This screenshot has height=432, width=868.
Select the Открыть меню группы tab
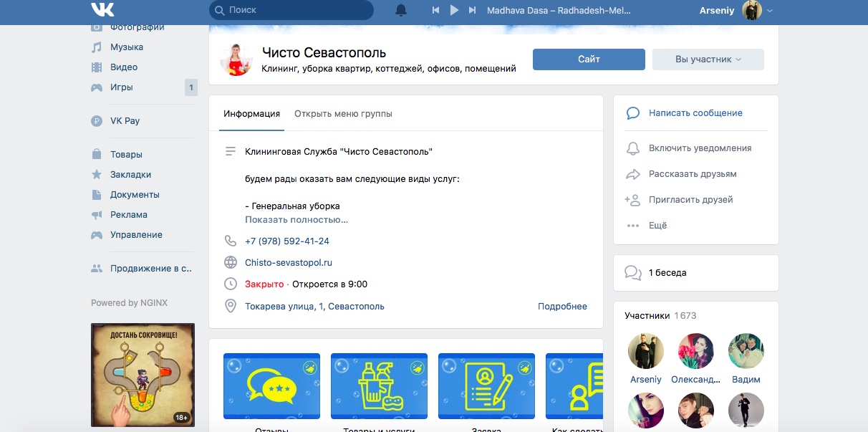pyautogui.click(x=343, y=114)
